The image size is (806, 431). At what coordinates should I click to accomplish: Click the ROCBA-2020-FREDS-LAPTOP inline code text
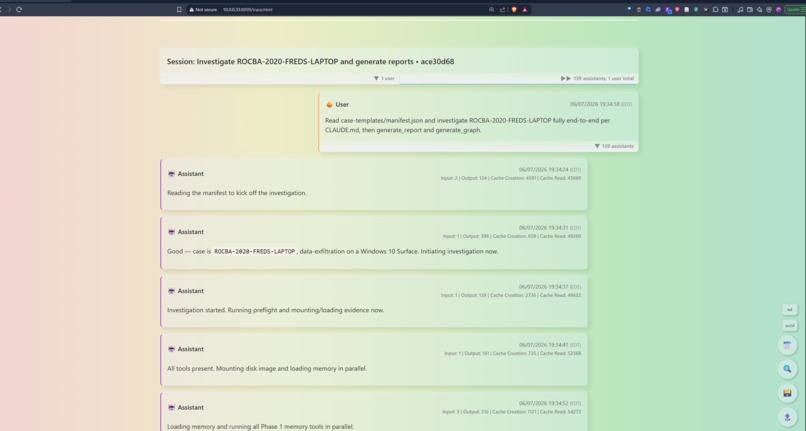tap(254, 252)
